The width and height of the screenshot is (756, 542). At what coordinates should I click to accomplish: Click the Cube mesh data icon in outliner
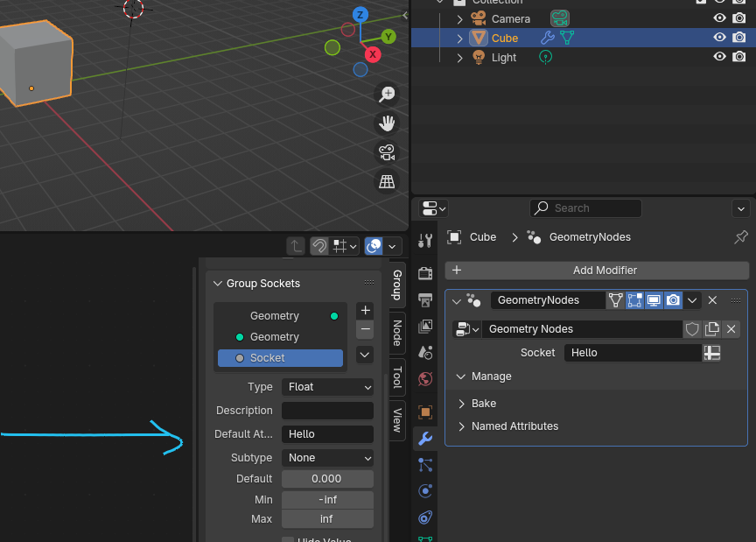click(567, 38)
